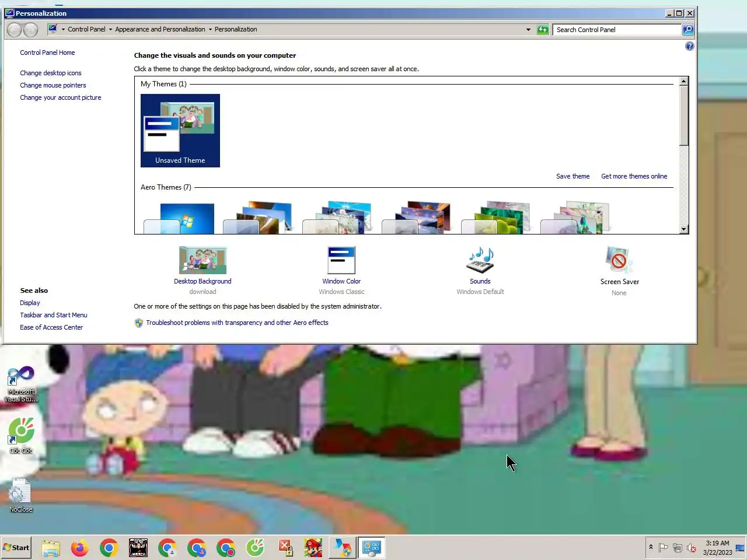Open Help via blue question mark icon
Screen dimensions: 747x560
click(689, 46)
